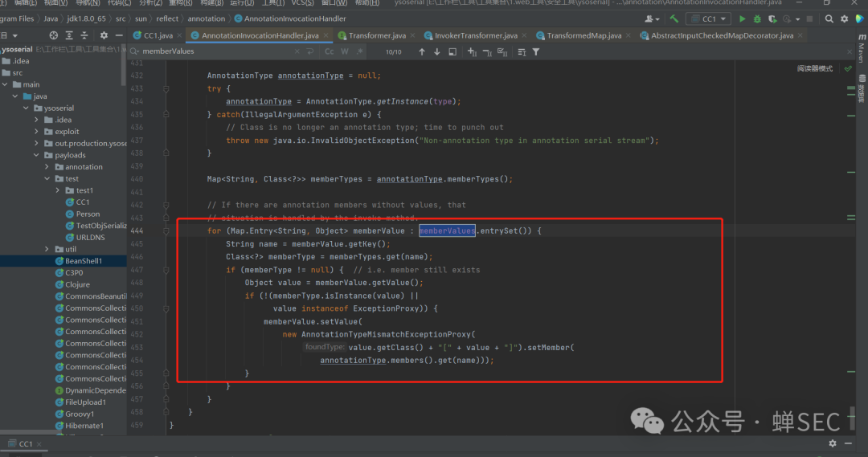Jump to previous search occurrence arrow
Viewport: 868px width, 457px height.
422,51
